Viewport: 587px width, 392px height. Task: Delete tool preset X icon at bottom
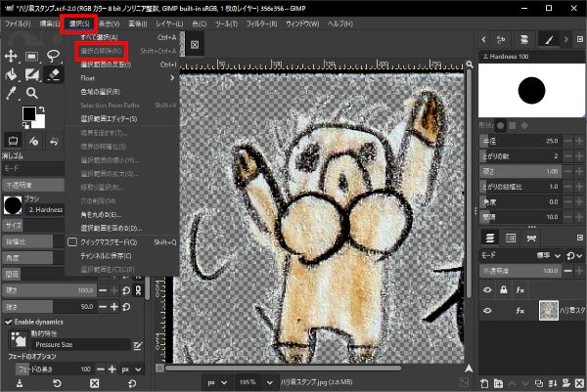coord(94,383)
